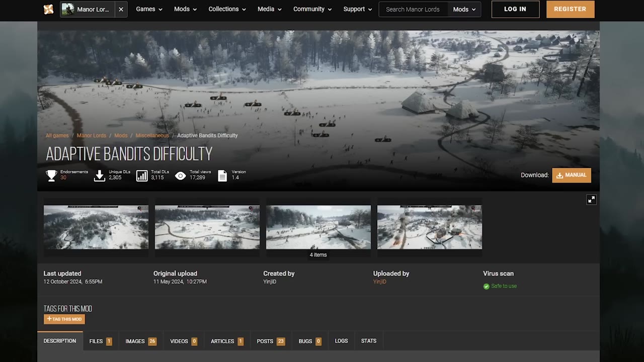Expand the Mods navigation menu
644x362 pixels.
[185, 9]
